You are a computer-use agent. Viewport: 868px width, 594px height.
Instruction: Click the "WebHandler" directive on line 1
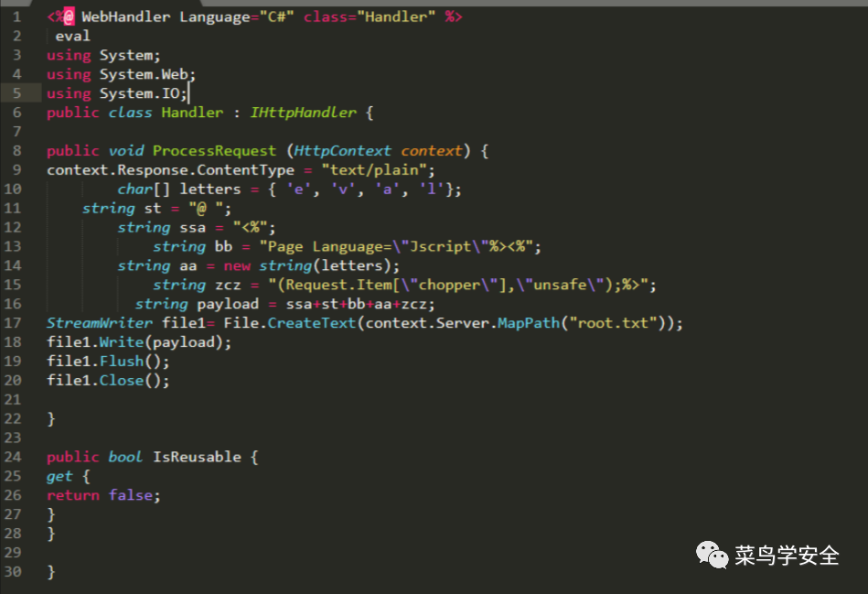[x=126, y=17]
